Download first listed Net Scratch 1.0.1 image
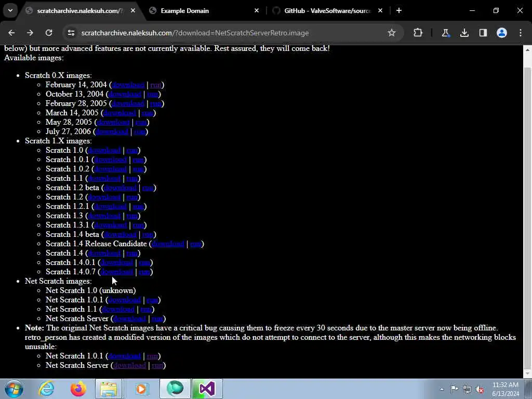This screenshot has height=399, width=532. (125, 300)
